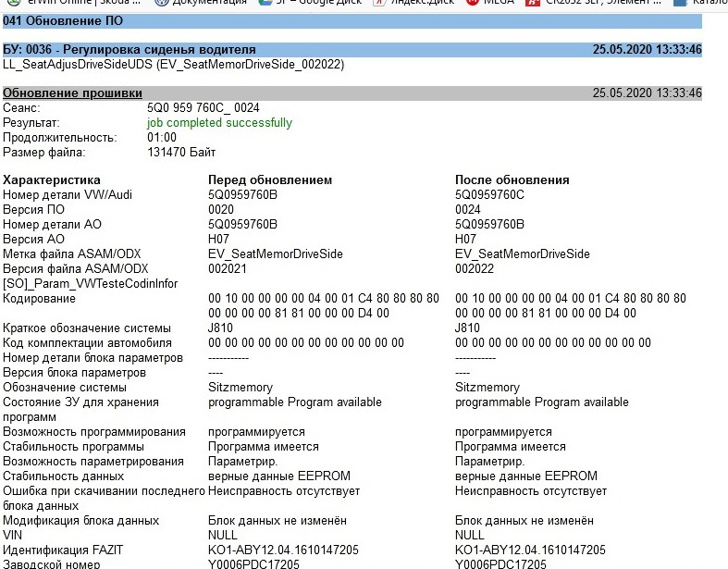
Task: Select software version 0020
Action: click(x=221, y=209)
